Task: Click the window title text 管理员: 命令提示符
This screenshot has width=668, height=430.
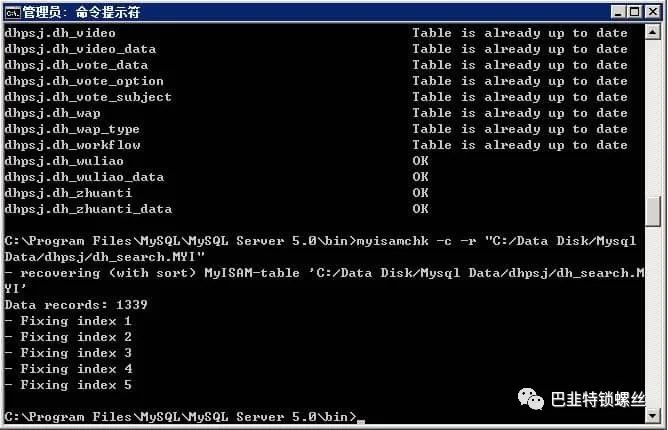Action: [81, 12]
